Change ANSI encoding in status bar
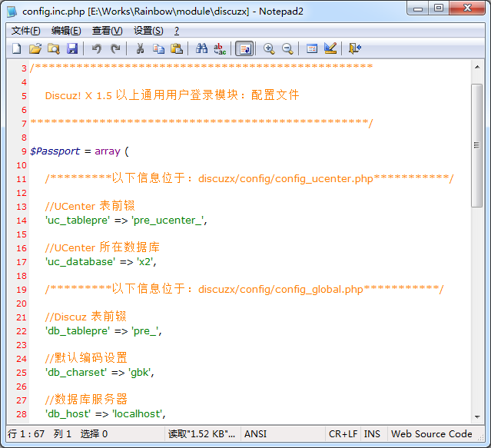The width and height of the screenshot is (491, 448). pos(255,434)
